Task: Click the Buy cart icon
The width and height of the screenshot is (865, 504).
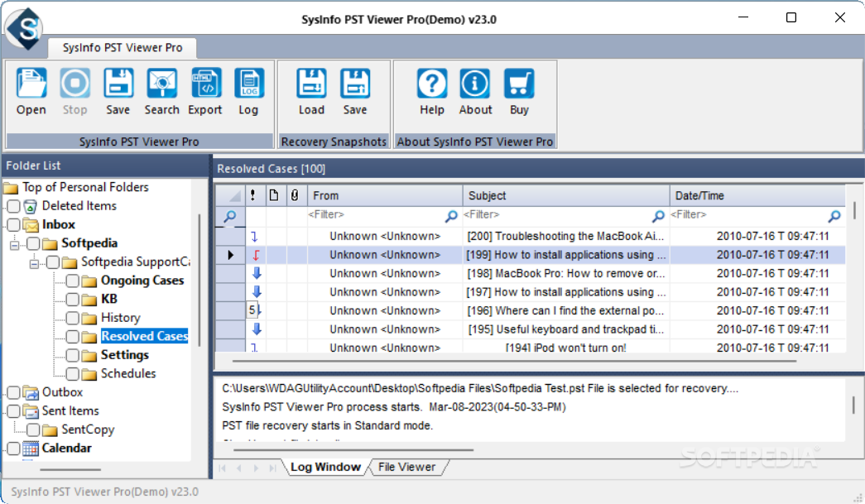Action: click(x=519, y=84)
